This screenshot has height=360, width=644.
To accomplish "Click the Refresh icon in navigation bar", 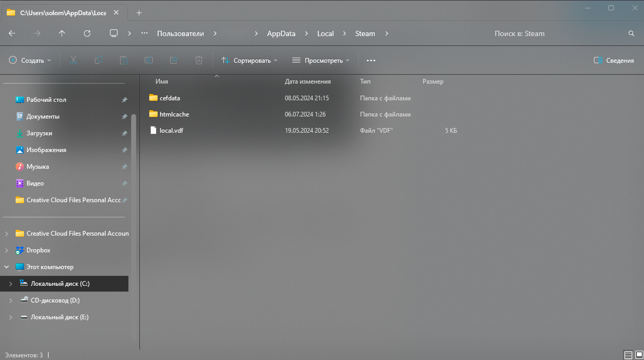I will [87, 33].
